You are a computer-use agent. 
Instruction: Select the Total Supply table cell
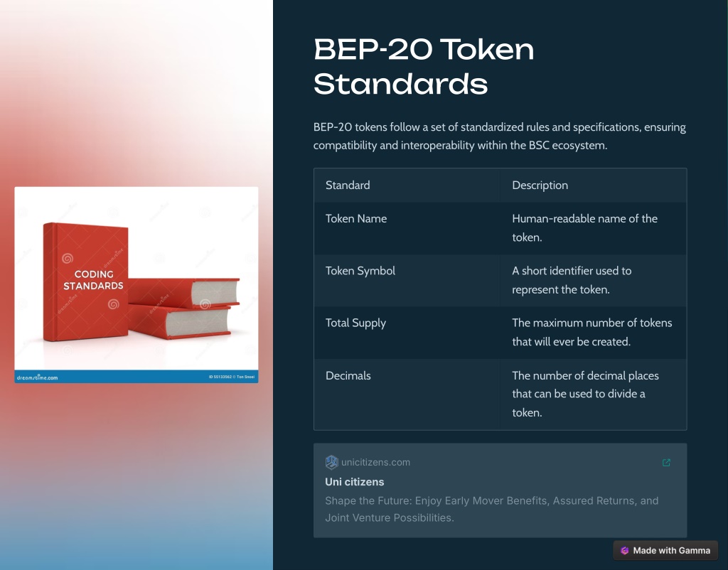(407, 333)
